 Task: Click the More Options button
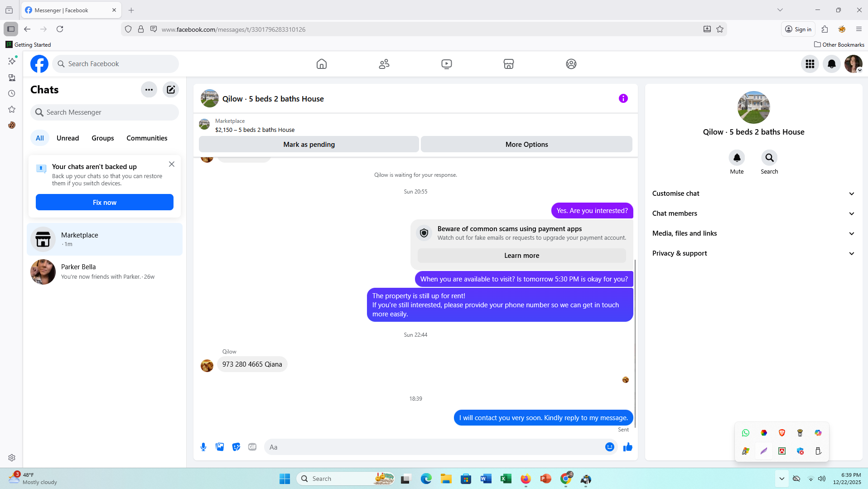coord(526,145)
